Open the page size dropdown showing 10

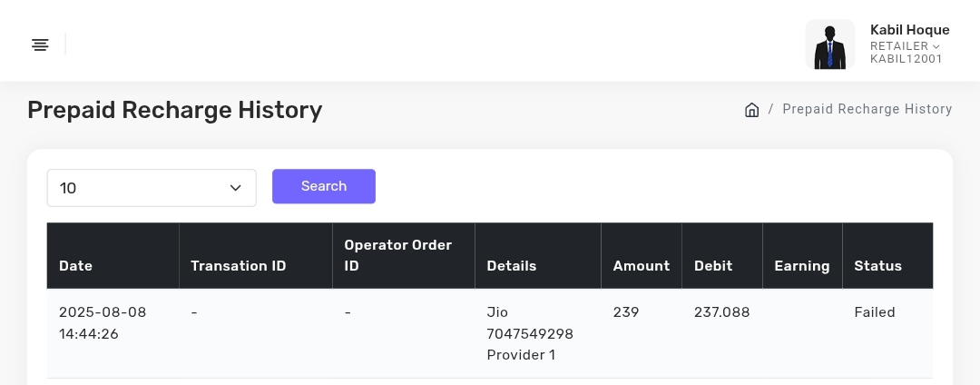pos(152,188)
